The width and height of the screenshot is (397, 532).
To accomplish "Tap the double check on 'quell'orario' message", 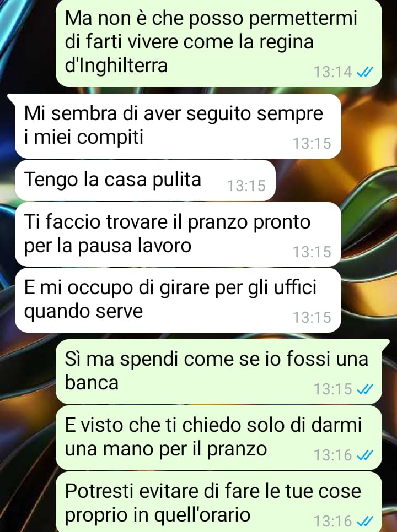I will (365, 521).
